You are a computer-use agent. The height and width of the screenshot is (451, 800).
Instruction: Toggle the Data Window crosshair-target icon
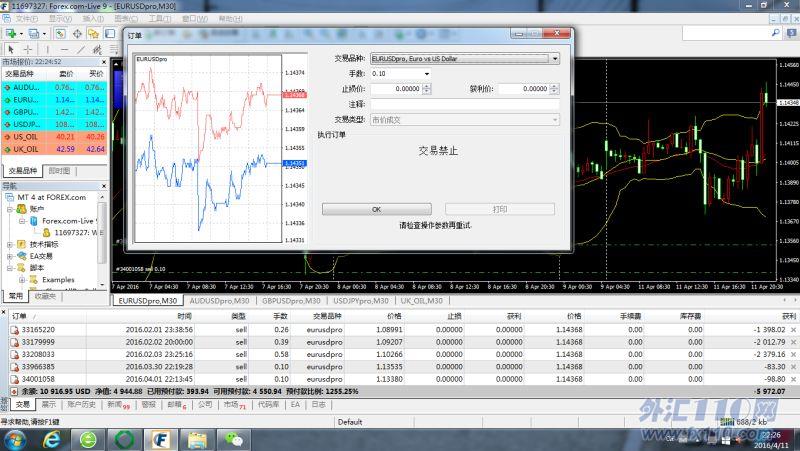[x=77, y=34]
